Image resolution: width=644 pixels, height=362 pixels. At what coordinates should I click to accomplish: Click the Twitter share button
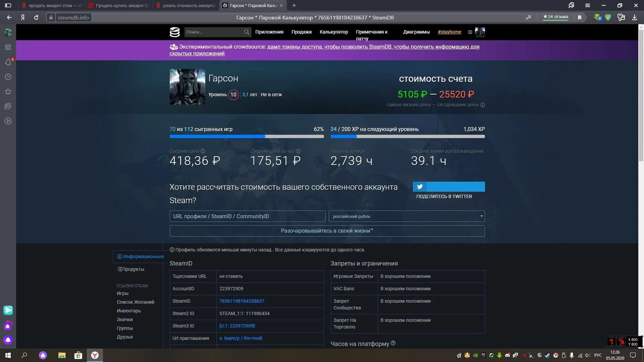(x=448, y=187)
